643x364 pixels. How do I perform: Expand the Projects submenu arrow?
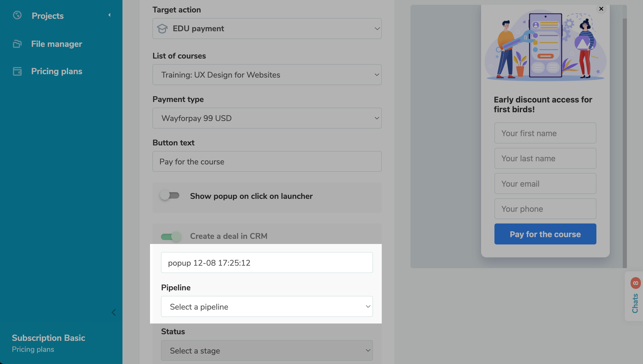(110, 15)
